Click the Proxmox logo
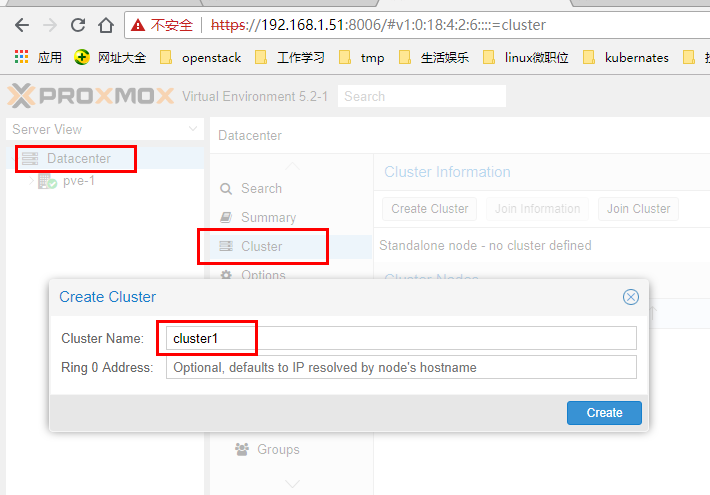Screen dimensions: 710x495 click(x=91, y=96)
